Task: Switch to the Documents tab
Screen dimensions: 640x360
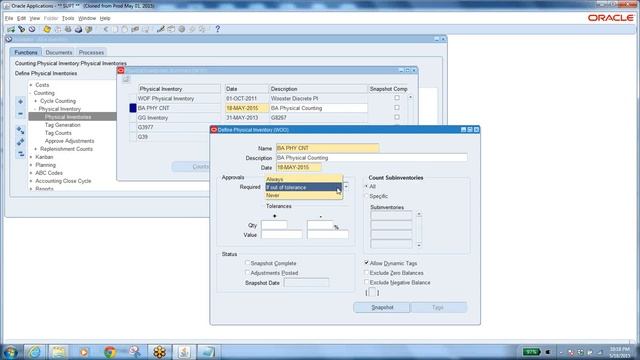Action: tap(59, 52)
